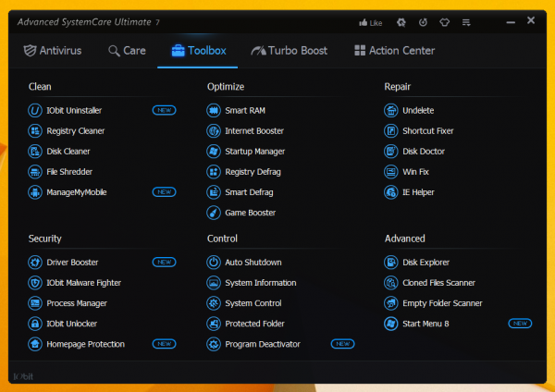Open the Shortcut Fixer icon

(x=391, y=131)
